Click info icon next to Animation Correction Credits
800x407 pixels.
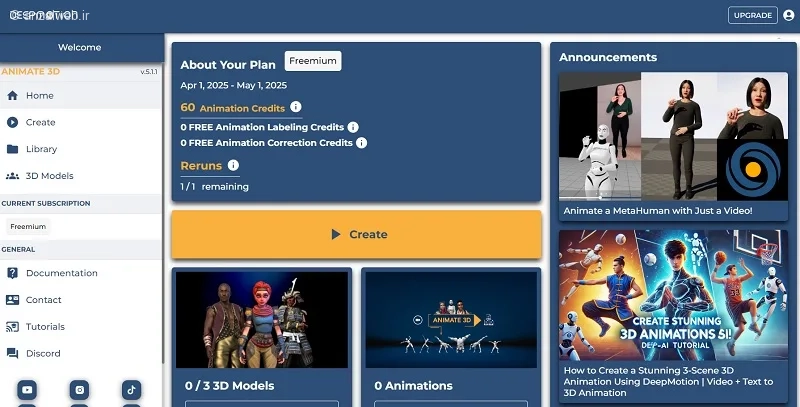pos(361,143)
